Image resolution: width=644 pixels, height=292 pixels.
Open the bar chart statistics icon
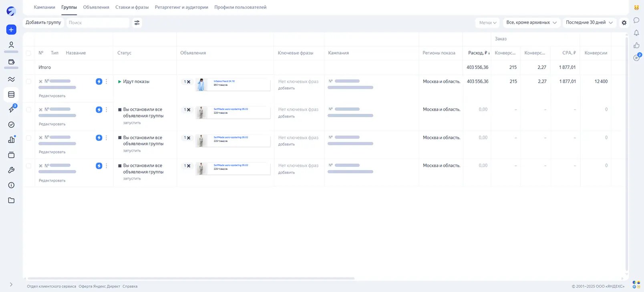(x=11, y=140)
